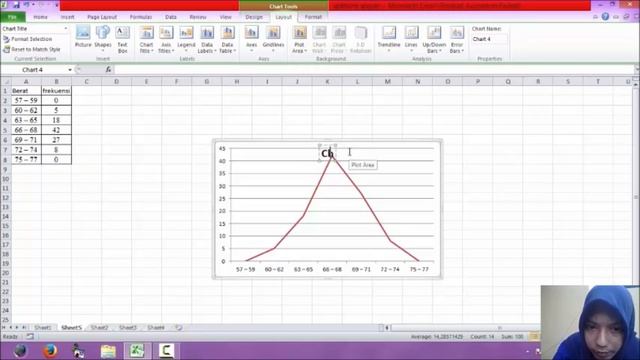This screenshot has height=360, width=640.
Task: Open the Lines menu in Analysis
Action: [411, 39]
